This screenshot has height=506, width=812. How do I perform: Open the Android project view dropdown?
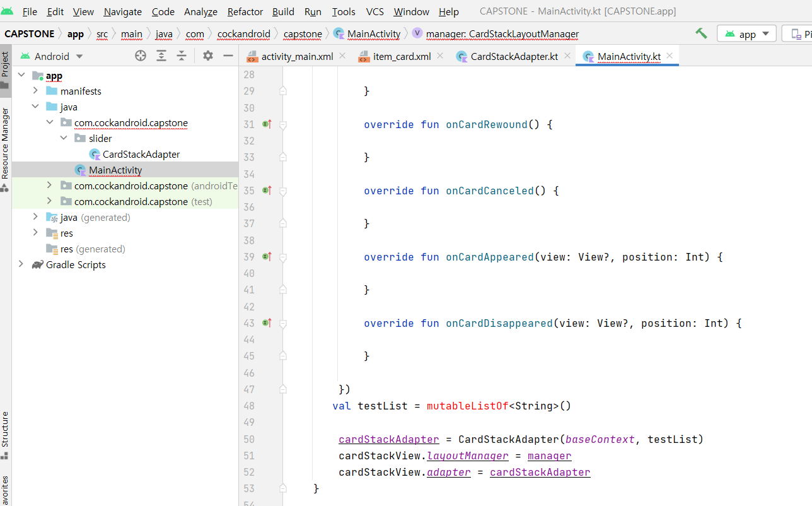[52, 56]
